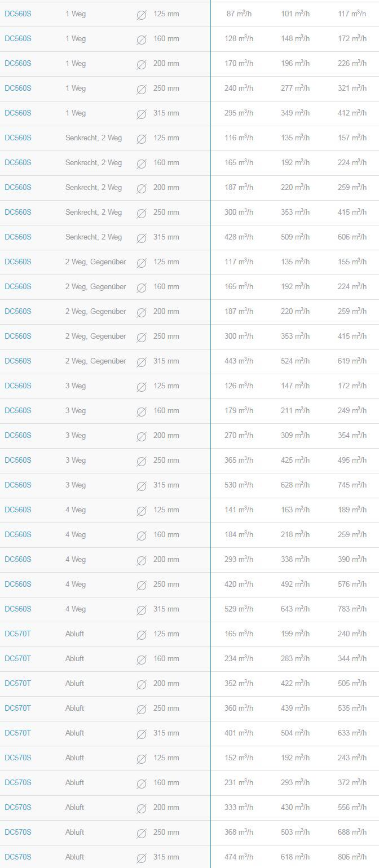379x868 pixels.
Task: Open DC570S link for Abluft 160 mm
Action: [18, 782]
